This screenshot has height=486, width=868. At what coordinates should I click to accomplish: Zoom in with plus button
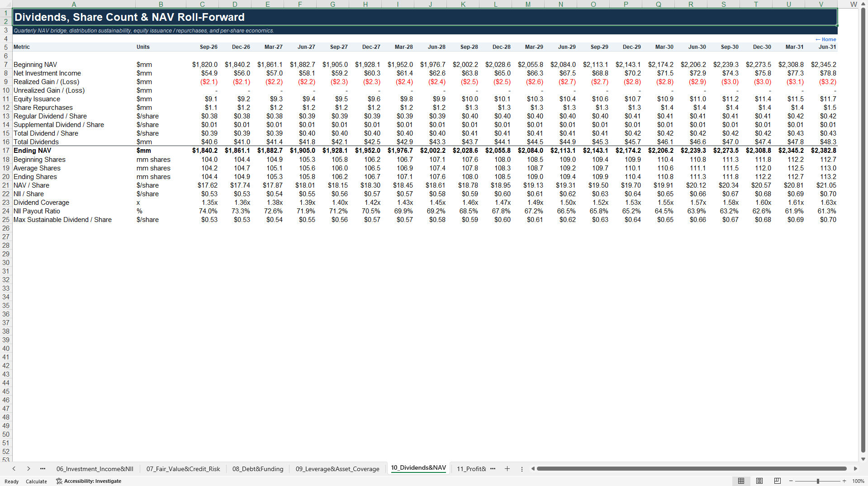pos(844,481)
